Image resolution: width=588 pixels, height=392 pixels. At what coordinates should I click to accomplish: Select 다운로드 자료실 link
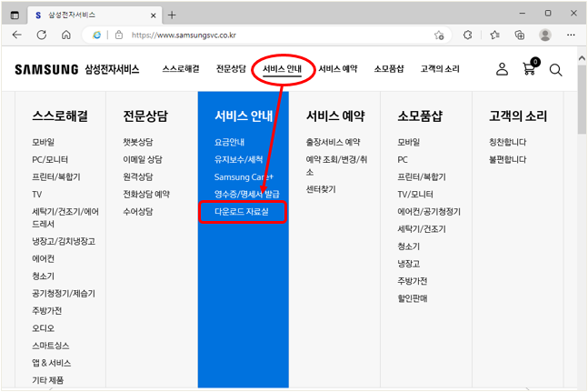242,212
